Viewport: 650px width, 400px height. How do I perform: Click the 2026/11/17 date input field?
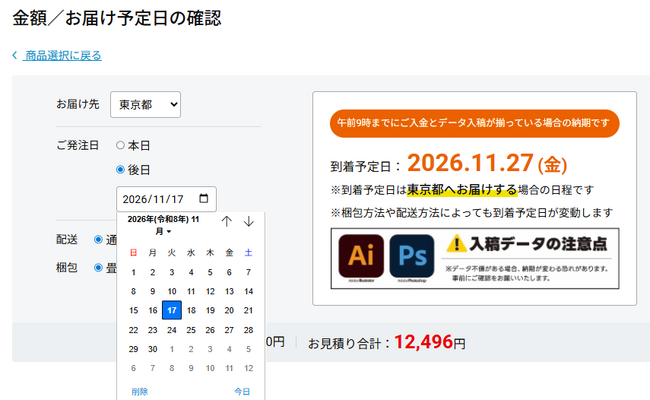tap(166, 199)
